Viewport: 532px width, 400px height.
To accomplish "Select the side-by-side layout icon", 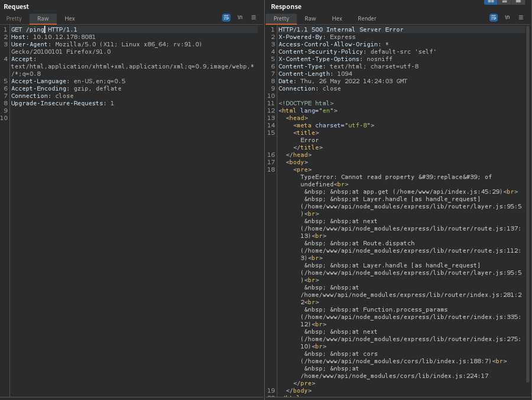I will pos(491,2).
